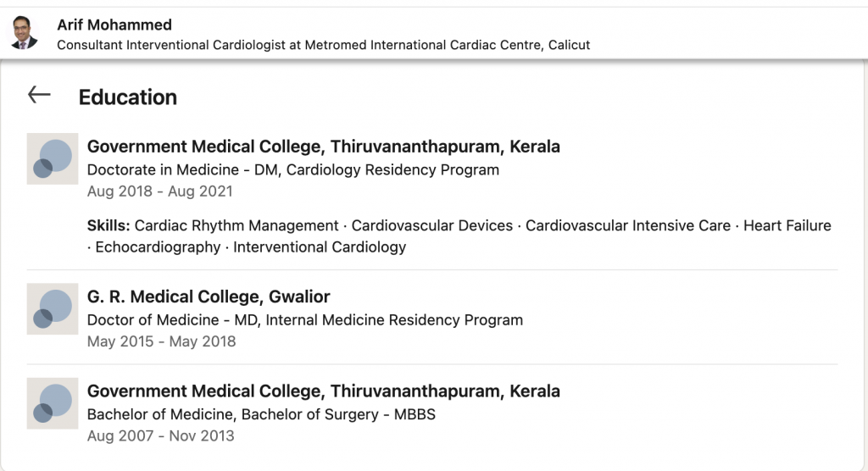The height and width of the screenshot is (471, 868).
Task: Click the Consultant Interventional Cardiologist headline text
Action: point(323,45)
